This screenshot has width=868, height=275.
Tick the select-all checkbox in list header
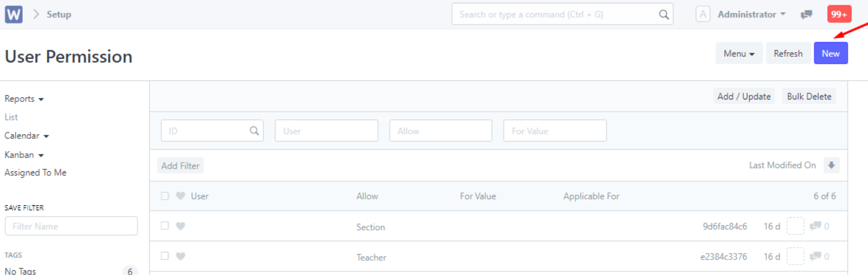(x=165, y=196)
